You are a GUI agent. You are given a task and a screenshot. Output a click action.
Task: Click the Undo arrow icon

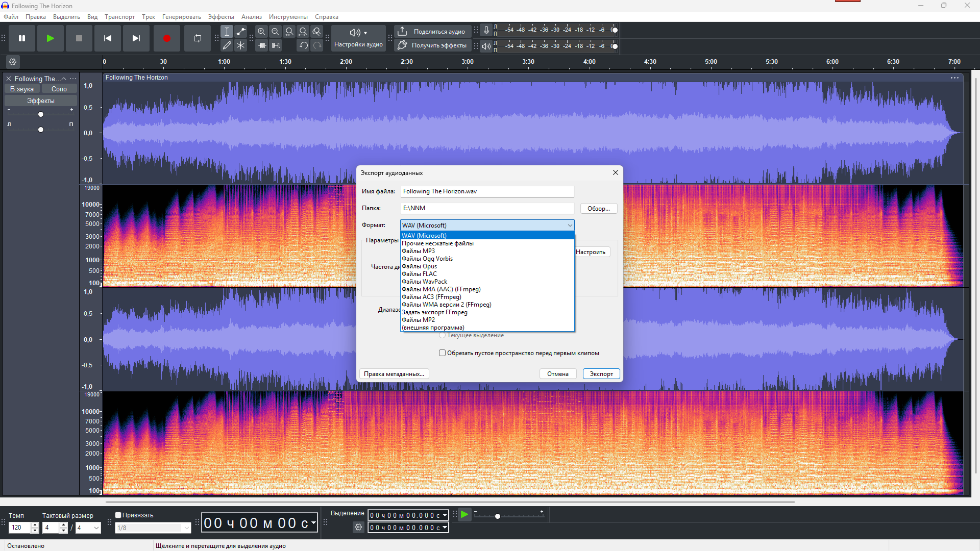(x=303, y=45)
